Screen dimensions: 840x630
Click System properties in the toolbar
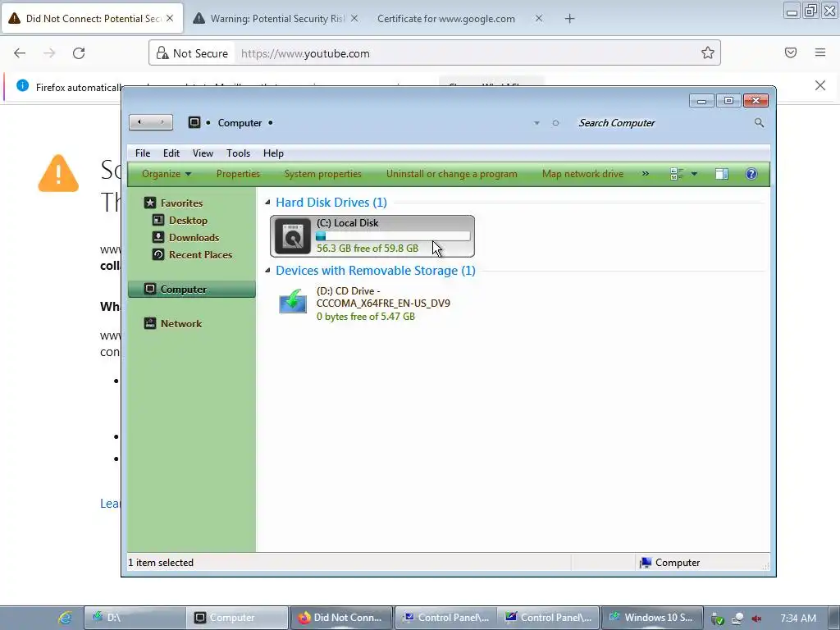click(x=322, y=174)
